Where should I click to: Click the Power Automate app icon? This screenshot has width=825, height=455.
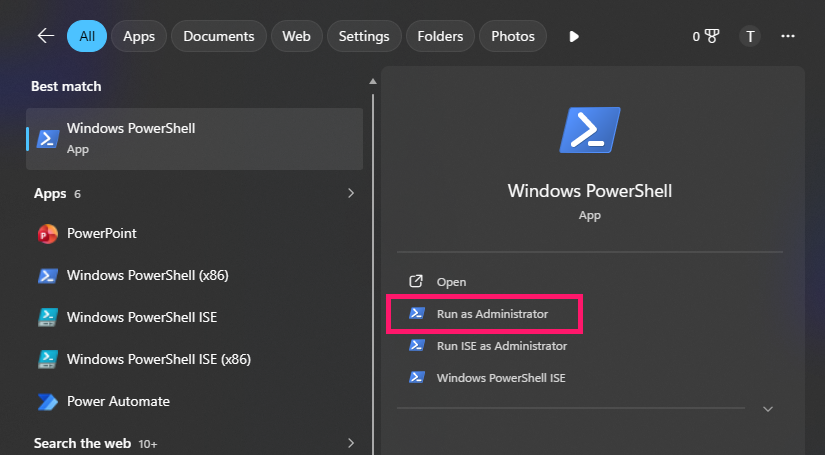(x=47, y=401)
